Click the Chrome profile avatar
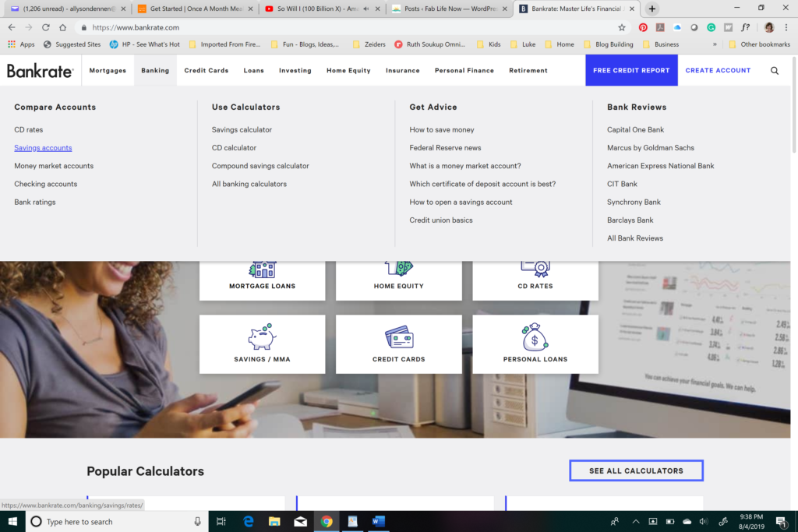This screenshot has height=532, width=798. tap(769, 27)
